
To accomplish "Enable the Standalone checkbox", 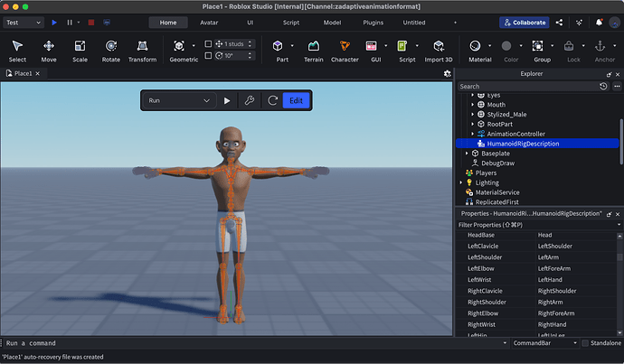I will pyautogui.click(x=585, y=343).
